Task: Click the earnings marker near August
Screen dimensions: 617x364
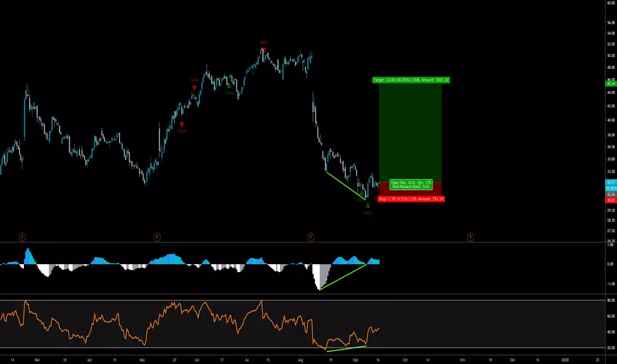Action: coord(311,237)
